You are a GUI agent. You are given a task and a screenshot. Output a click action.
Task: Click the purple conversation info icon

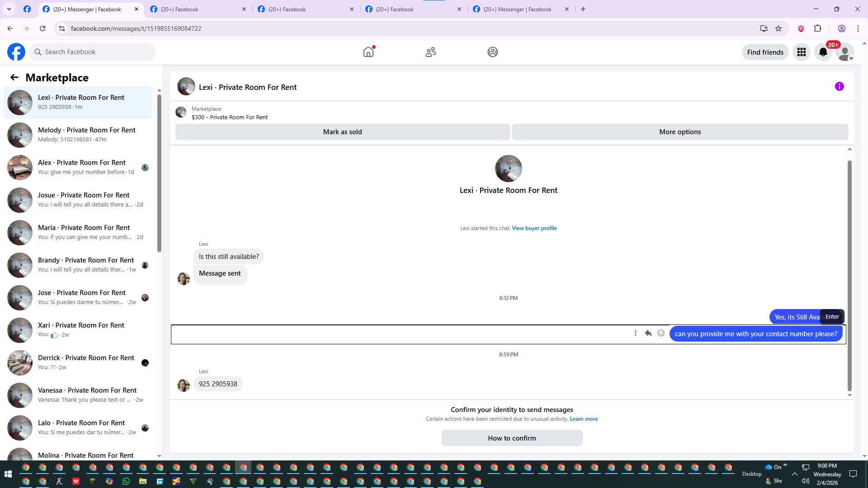839,86
